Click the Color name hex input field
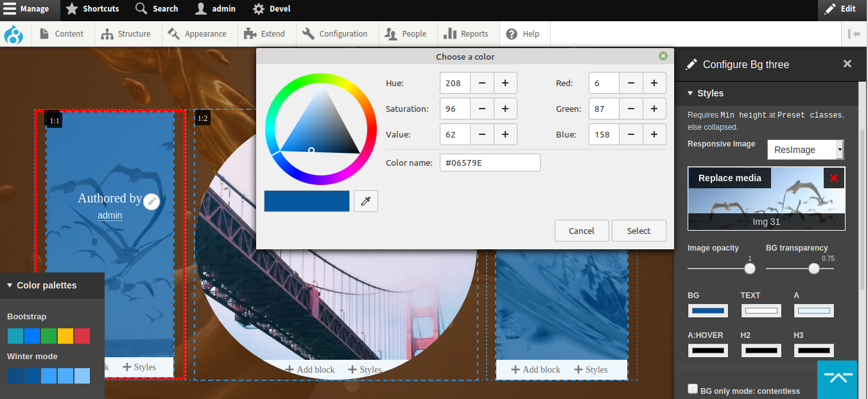 (490, 163)
